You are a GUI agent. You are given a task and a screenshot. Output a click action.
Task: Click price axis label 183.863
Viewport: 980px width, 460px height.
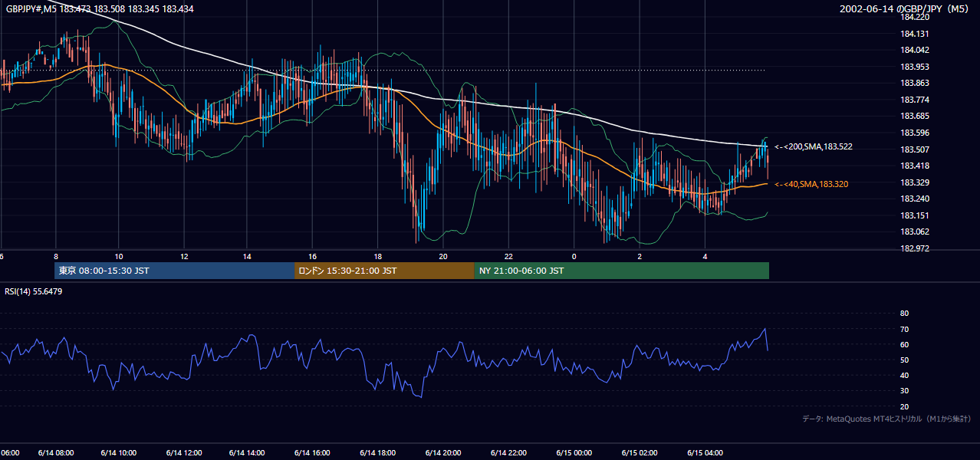coord(914,83)
